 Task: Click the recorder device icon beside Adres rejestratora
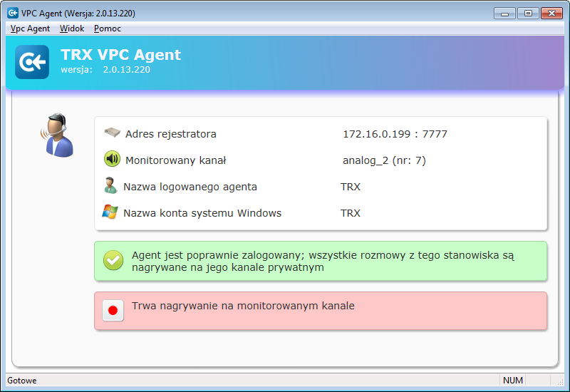click(113, 133)
